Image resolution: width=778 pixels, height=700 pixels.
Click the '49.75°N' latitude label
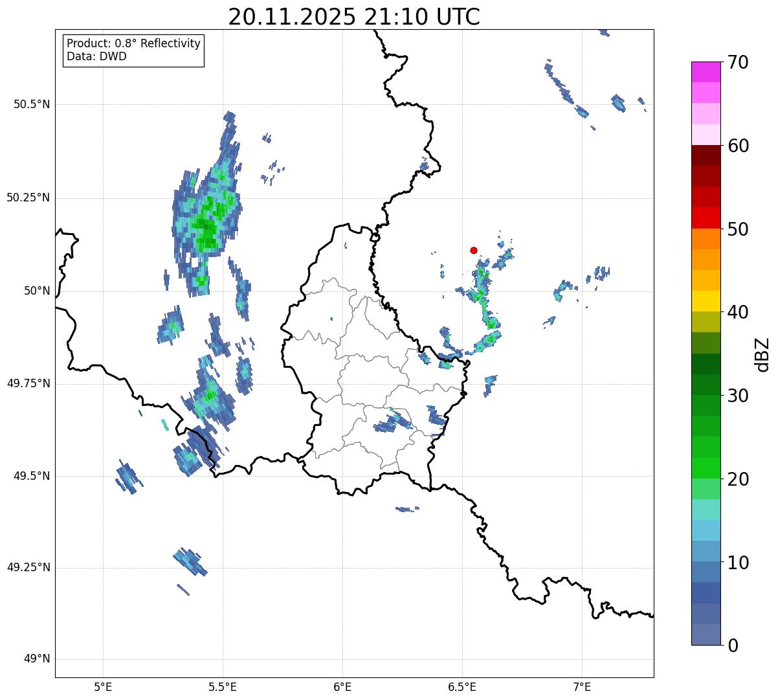[28, 383]
